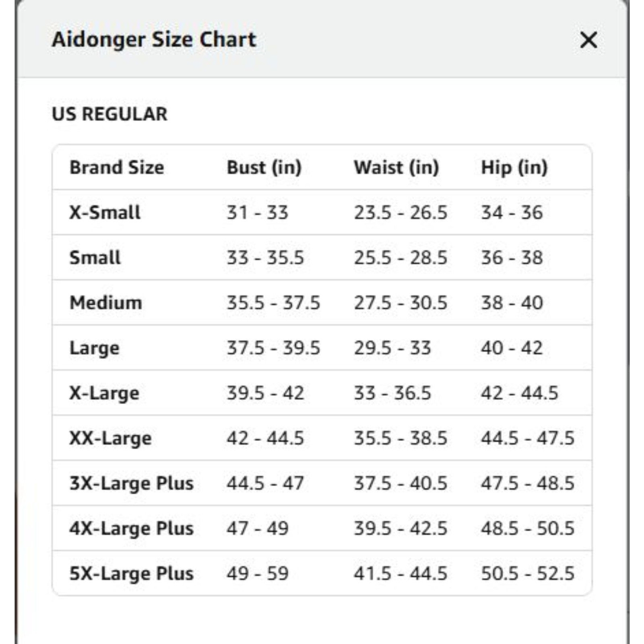644x644 pixels.
Task: Select the 4X-Large Plus row label
Action: point(132,528)
